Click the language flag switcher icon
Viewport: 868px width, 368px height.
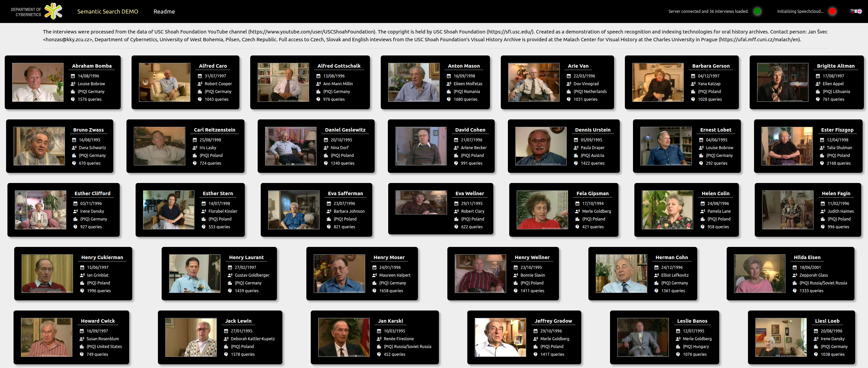pos(856,11)
